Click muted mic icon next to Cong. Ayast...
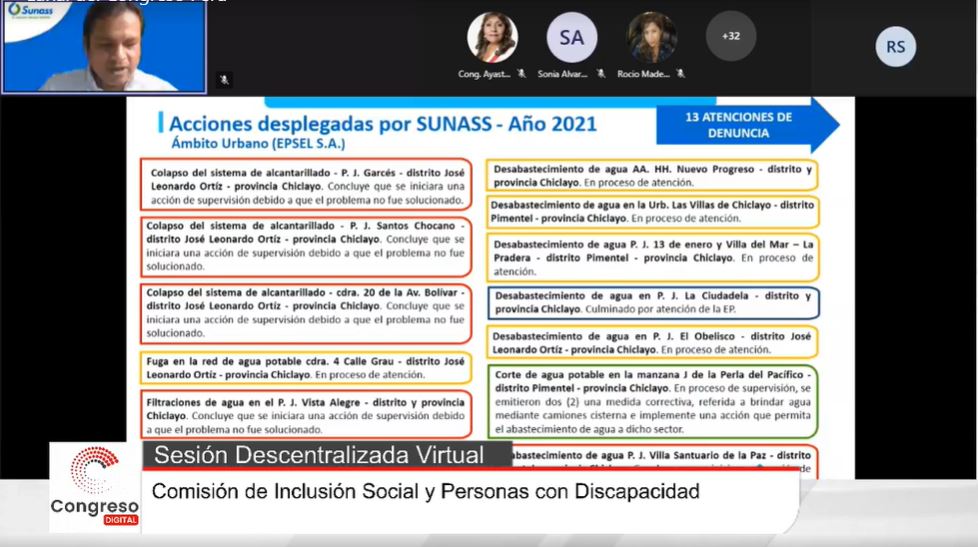 coord(521,74)
